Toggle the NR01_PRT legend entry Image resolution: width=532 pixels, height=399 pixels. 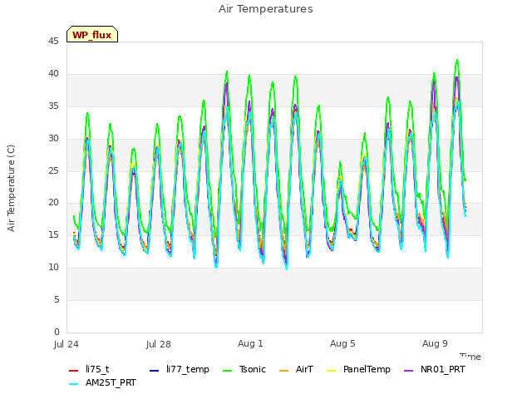tap(435, 369)
